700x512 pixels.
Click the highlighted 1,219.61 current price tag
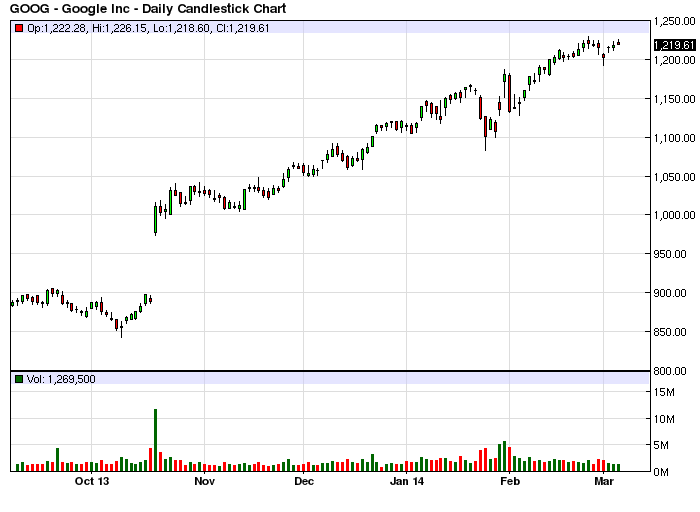(675, 45)
